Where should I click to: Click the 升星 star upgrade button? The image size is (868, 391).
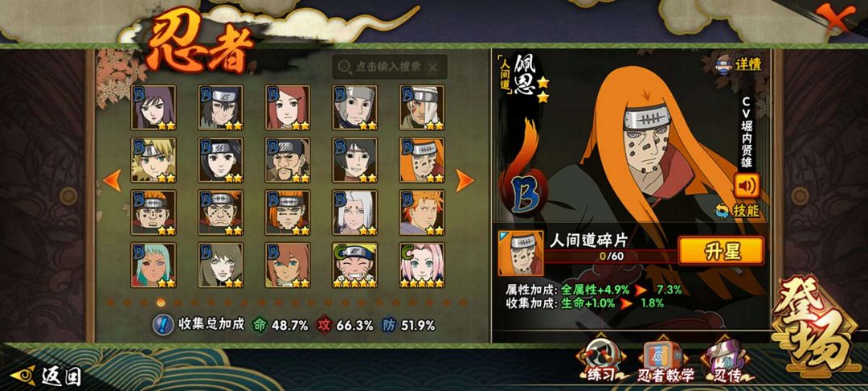[721, 251]
